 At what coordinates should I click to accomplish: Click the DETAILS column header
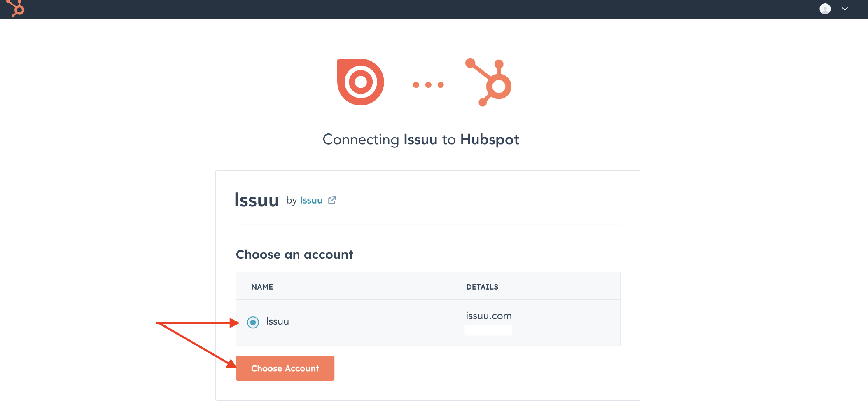tap(482, 287)
